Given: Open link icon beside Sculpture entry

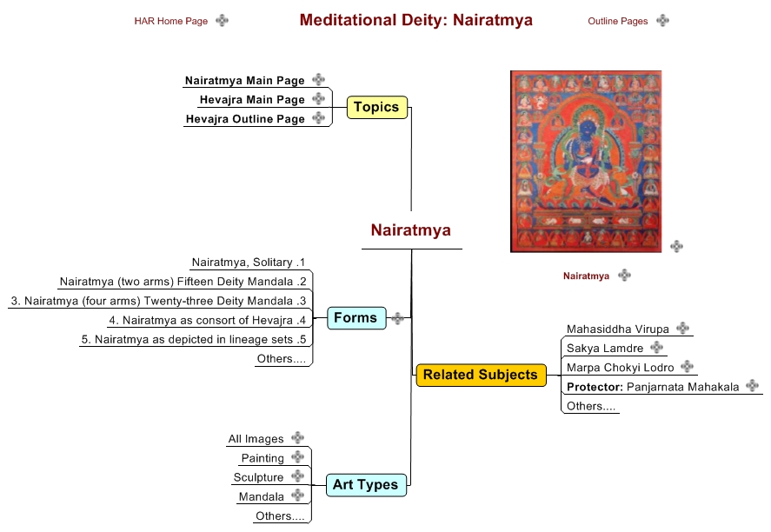Looking at the screenshot, I should pos(297,476).
